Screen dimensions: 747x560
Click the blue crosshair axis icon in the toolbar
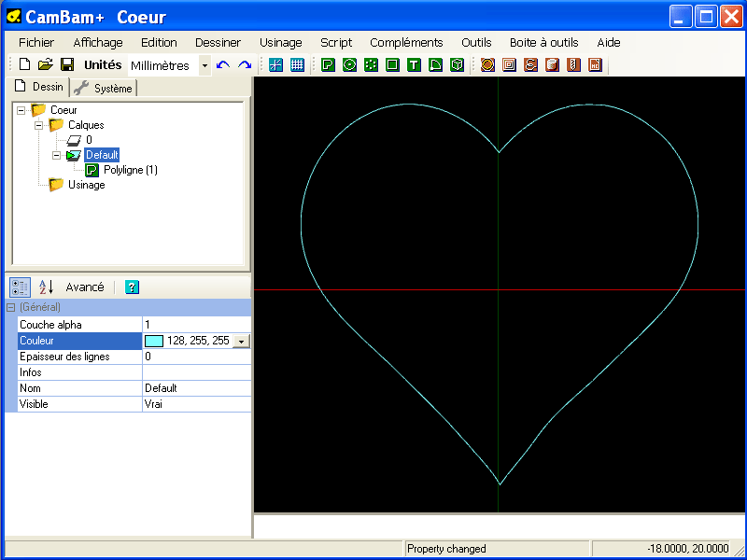(275, 64)
